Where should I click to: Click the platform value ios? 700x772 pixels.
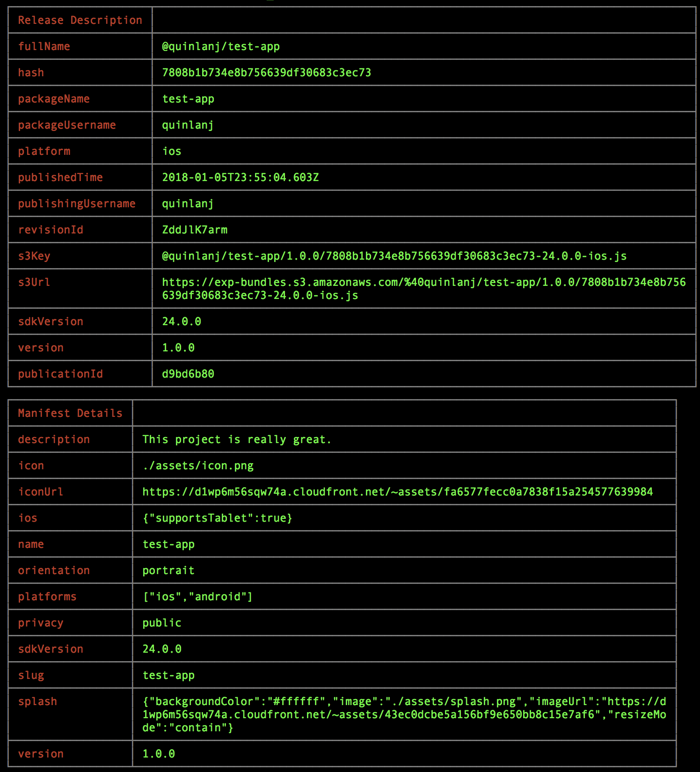[172, 151]
